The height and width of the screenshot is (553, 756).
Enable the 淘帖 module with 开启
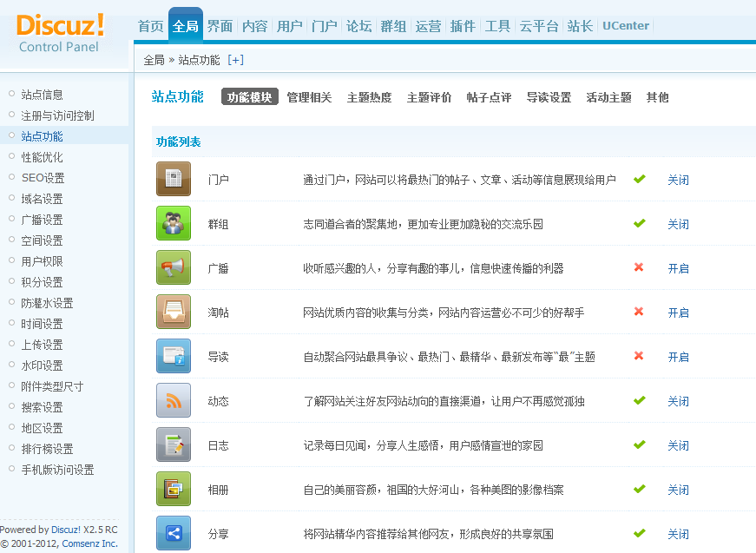pos(679,313)
